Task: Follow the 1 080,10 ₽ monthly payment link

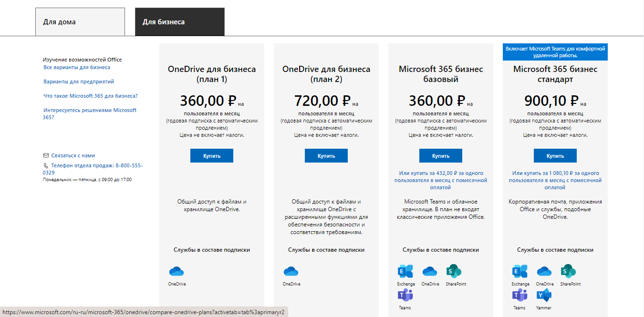Action: coord(555,181)
